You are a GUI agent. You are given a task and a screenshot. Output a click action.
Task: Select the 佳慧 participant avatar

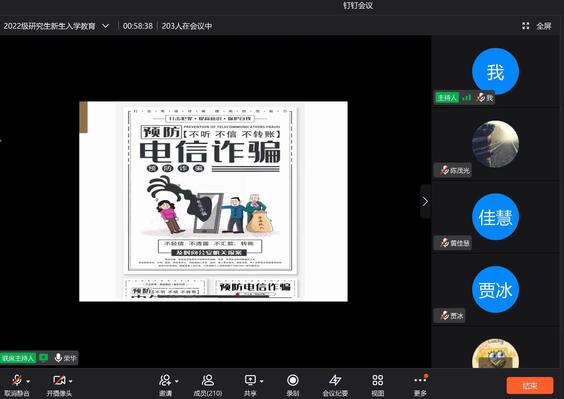495,217
